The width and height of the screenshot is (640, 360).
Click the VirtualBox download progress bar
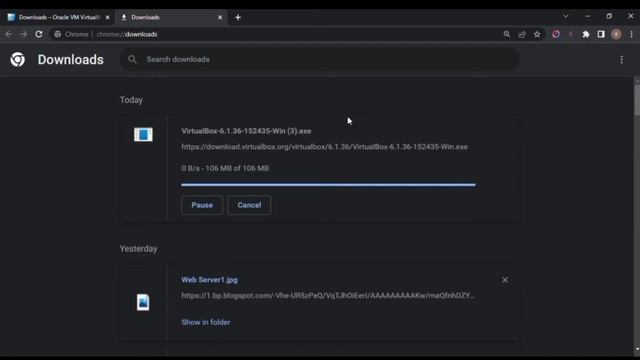328,185
